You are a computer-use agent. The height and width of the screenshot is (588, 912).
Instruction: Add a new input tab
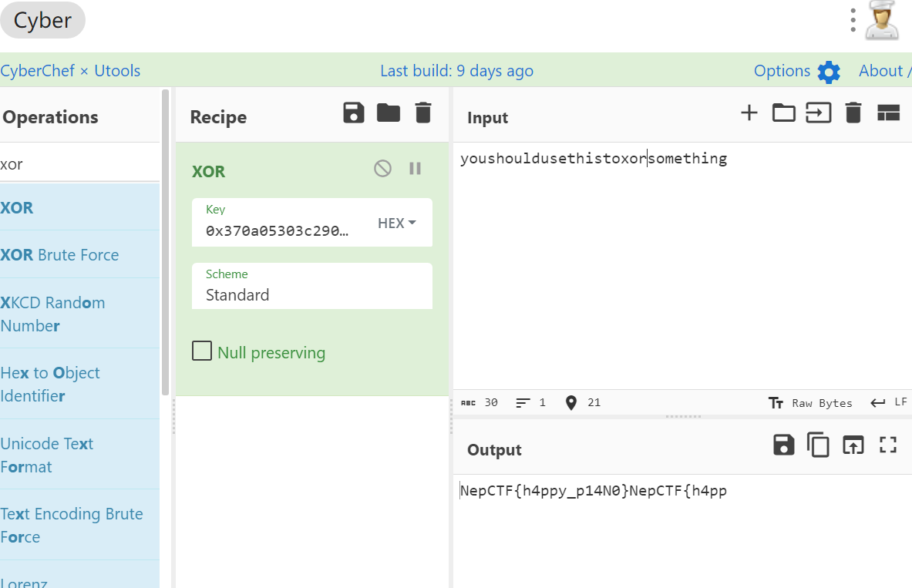749,113
